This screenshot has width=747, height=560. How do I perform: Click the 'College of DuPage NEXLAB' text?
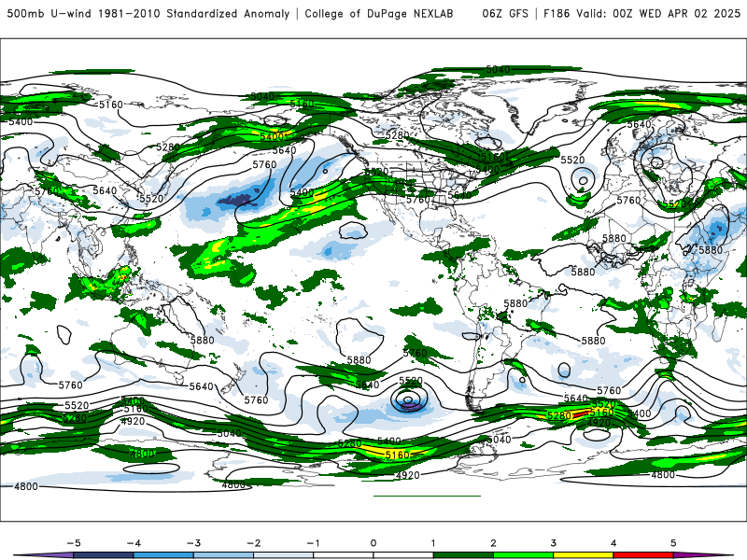click(x=379, y=13)
